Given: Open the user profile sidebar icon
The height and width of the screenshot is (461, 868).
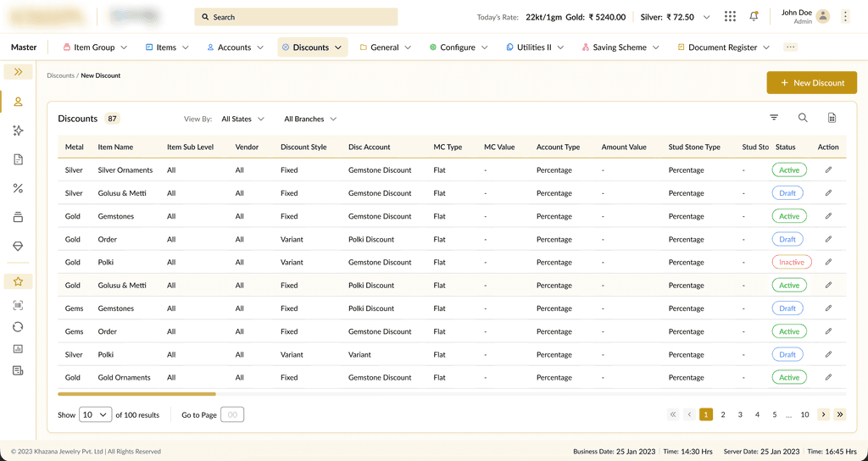Looking at the screenshot, I should coord(19,102).
